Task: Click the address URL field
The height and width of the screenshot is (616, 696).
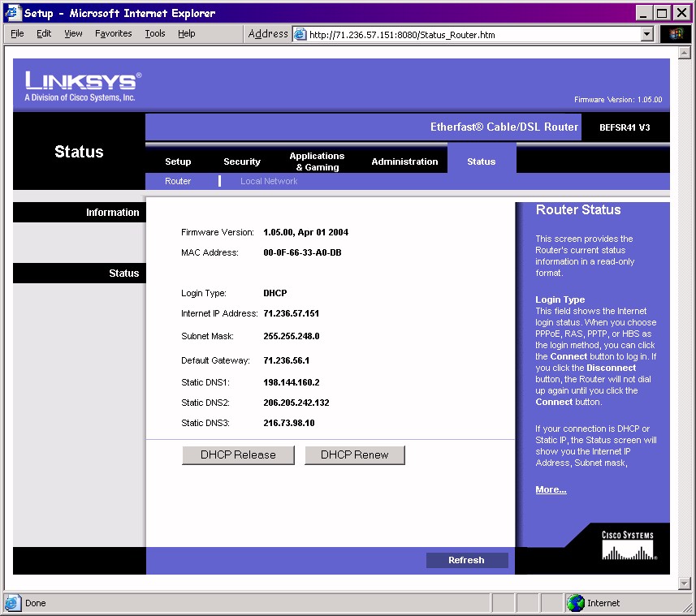Action: click(x=474, y=35)
